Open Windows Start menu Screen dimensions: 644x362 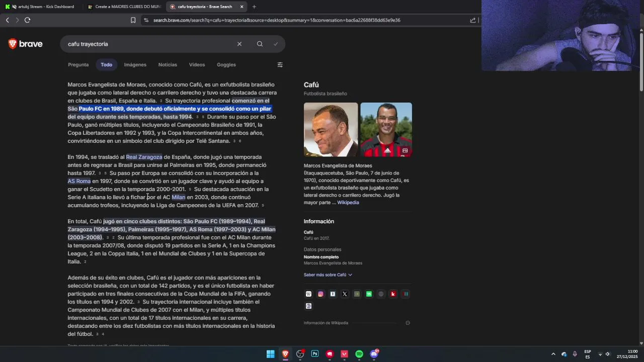tap(270, 354)
